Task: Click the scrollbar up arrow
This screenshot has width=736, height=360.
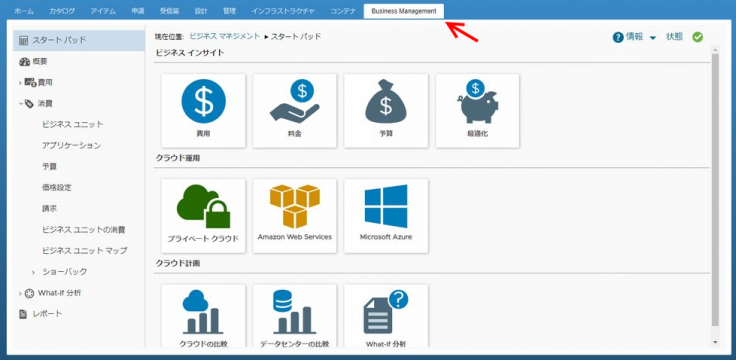Action: click(x=715, y=49)
